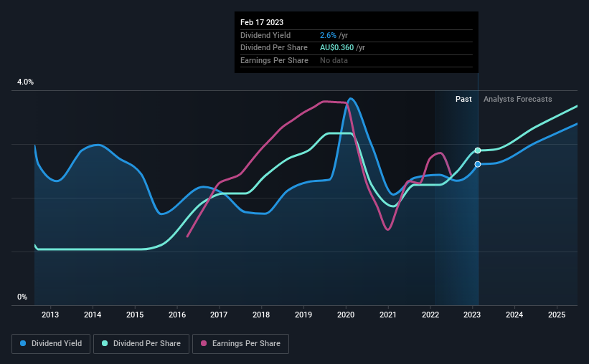Click the 2.6% dividend yield value in tooltip
This screenshot has width=589, height=364.
click(329, 35)
